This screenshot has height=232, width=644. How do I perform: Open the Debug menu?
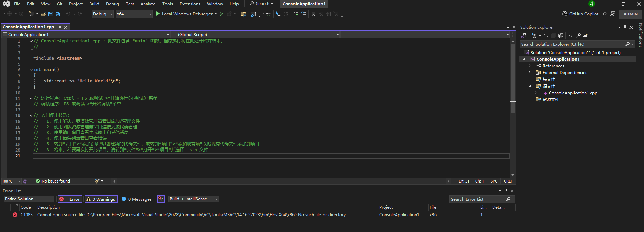112,4
